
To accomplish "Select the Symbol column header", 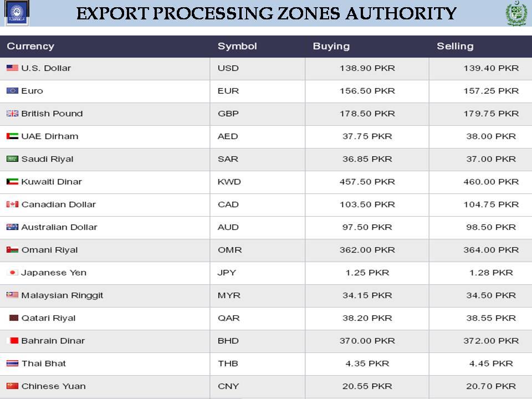I will pyautogui.click(x=237, y=46).
